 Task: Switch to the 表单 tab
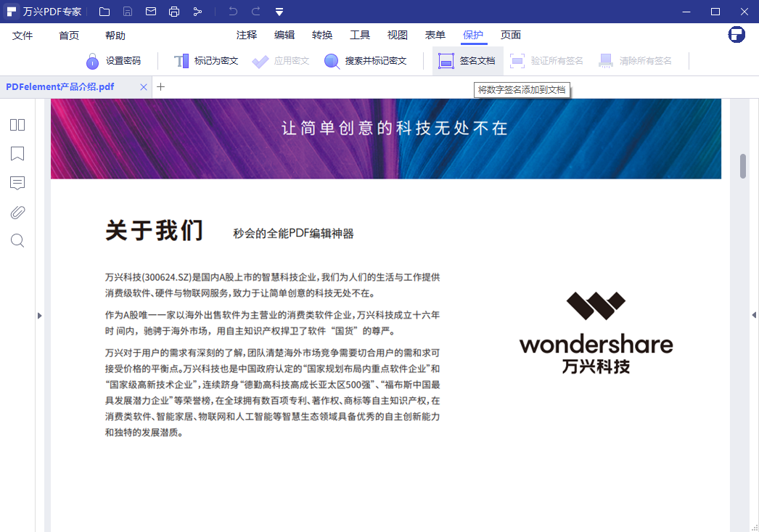coord(435,35)
